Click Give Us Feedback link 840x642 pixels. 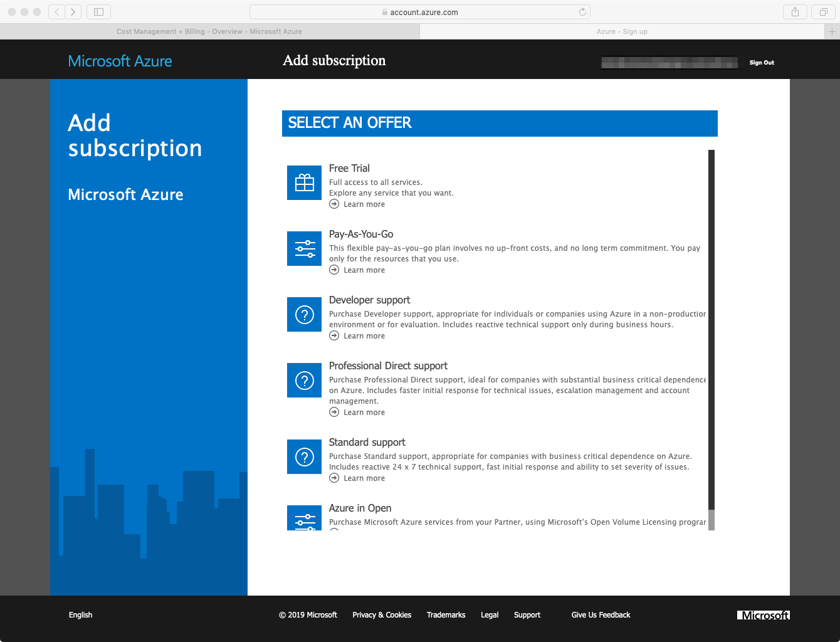pos(601,615)
